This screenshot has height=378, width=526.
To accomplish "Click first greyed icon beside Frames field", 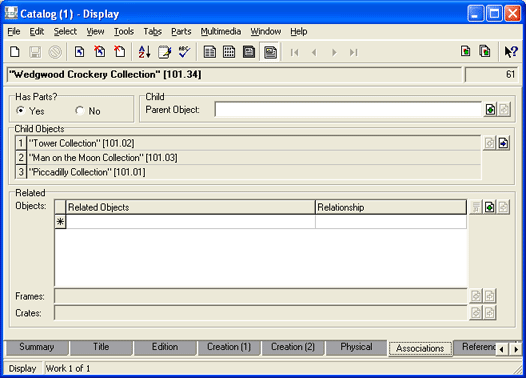I will (476, 296).
